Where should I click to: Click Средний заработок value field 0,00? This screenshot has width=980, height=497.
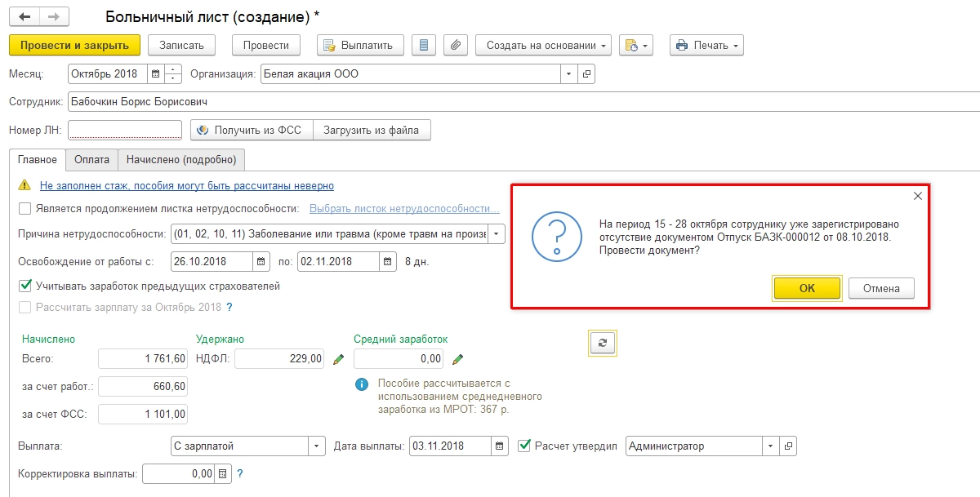[x=399, y=359]
